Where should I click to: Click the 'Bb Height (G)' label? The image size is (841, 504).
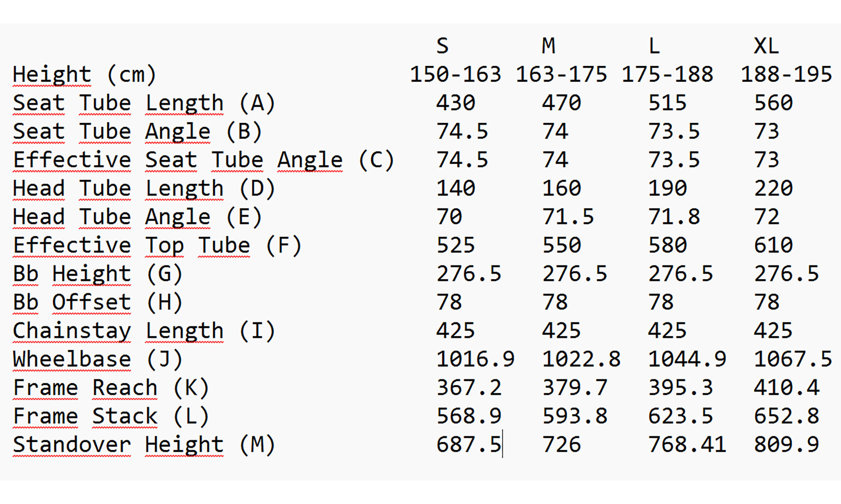(98, 274)
